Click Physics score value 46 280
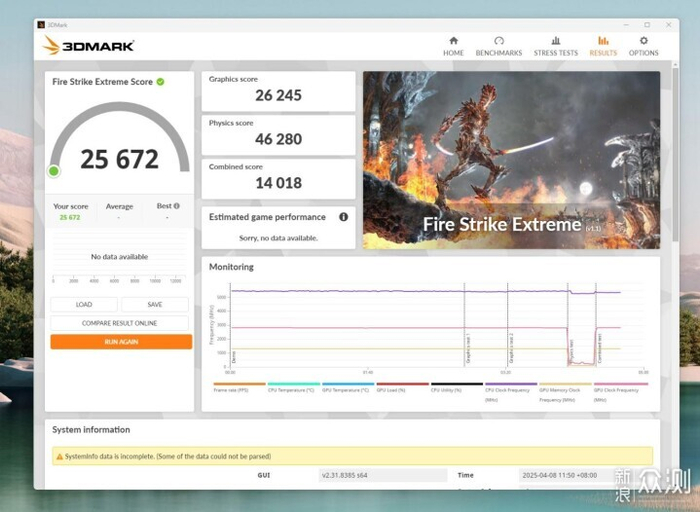The width and height of the screenshot is (700, 512). [279, 139]
